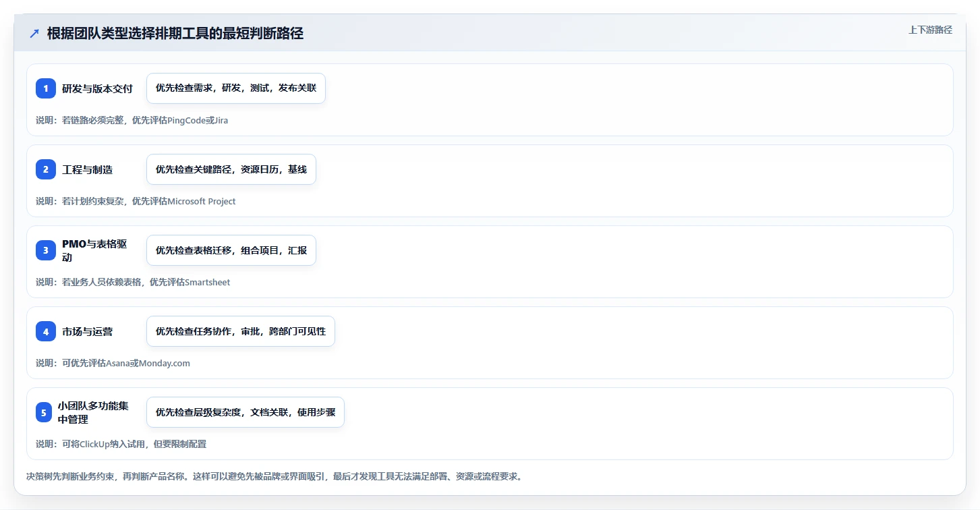Image resolution: width=980 pixels, height=510 pixels.
Task: Click the 优先检查层级复杂度，文档关联，使用步骤 box
Action: pyautogui.click(x=246, y=412)
